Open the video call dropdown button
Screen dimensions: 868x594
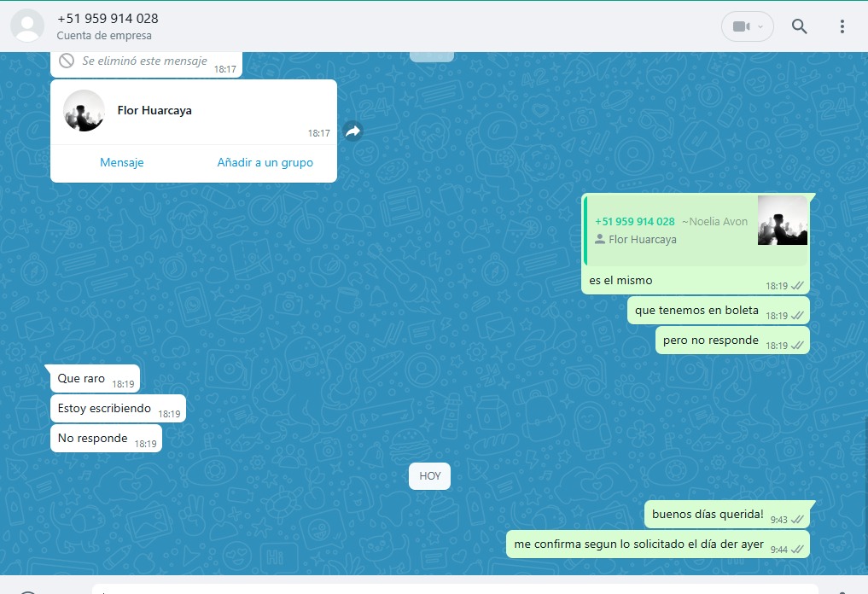coord(747,26)
